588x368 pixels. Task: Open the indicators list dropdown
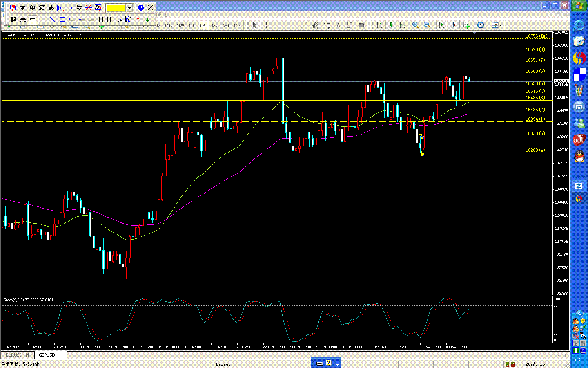tap(468, 25)
